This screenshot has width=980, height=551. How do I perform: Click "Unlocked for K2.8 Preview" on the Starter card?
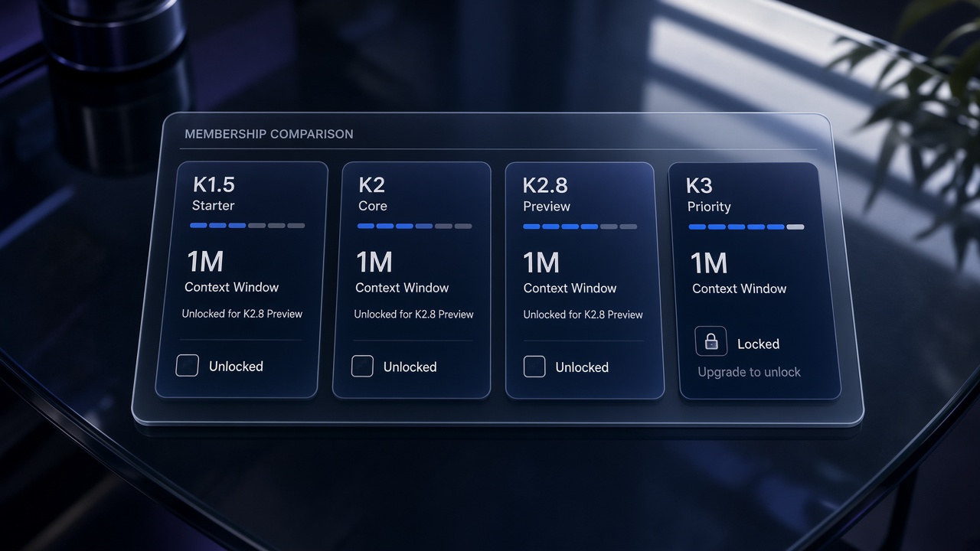(242, 314)
